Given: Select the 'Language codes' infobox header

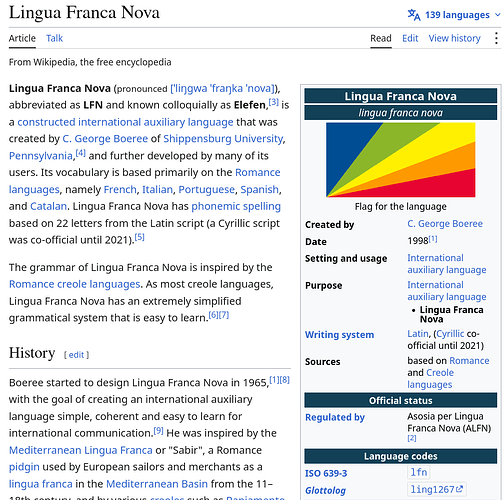Looking at the screenshot, I should pos(400,456).
